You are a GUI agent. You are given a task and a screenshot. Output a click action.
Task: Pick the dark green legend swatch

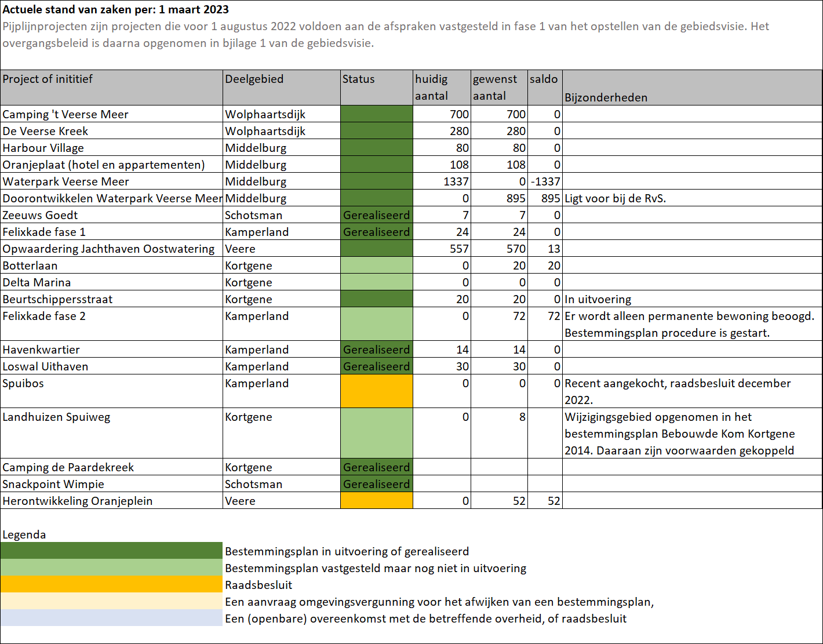(111, 551)
